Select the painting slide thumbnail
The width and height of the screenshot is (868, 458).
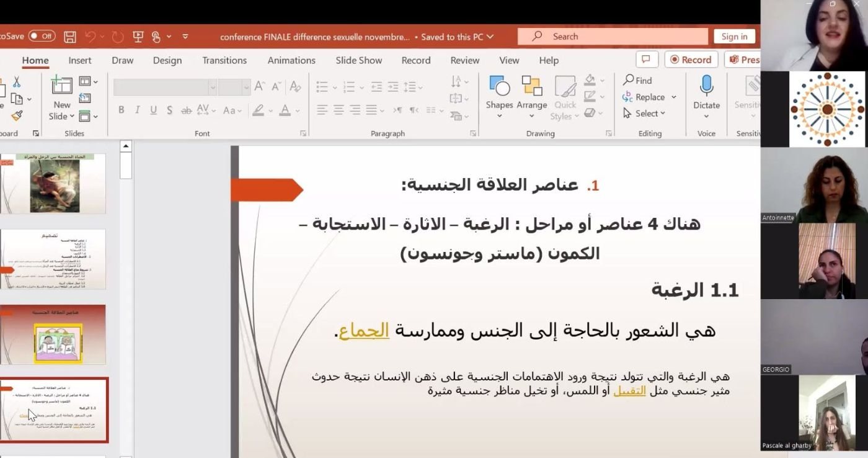[53, 184]
